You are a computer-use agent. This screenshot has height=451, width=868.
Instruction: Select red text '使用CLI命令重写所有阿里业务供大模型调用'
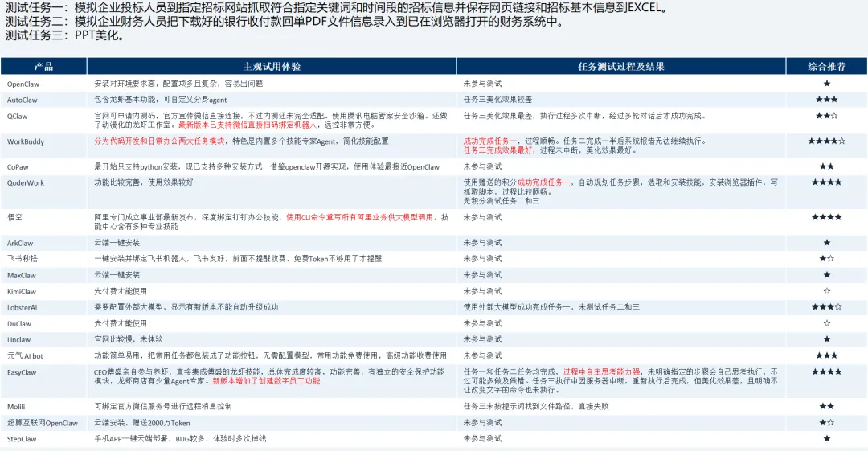click(x=359, y=217)
